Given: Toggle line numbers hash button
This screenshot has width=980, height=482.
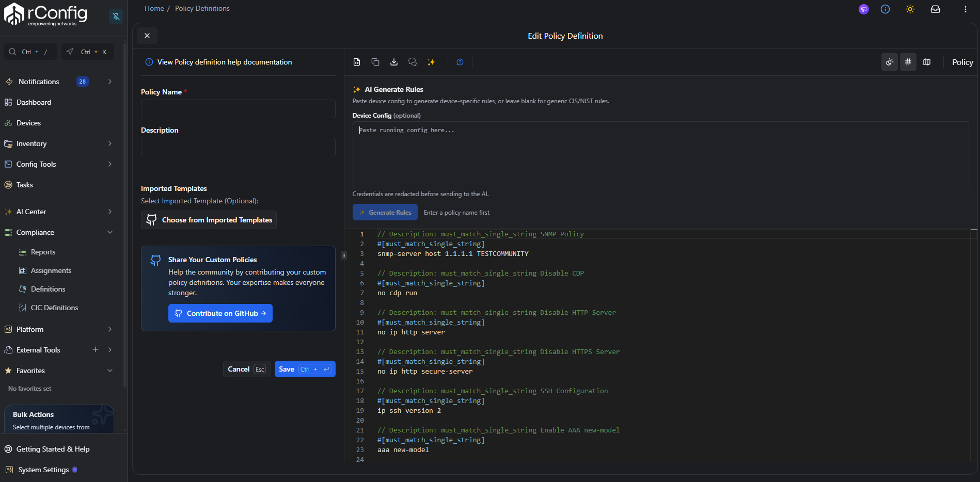Looking at the screenshot, I should (x=908, y=62).
